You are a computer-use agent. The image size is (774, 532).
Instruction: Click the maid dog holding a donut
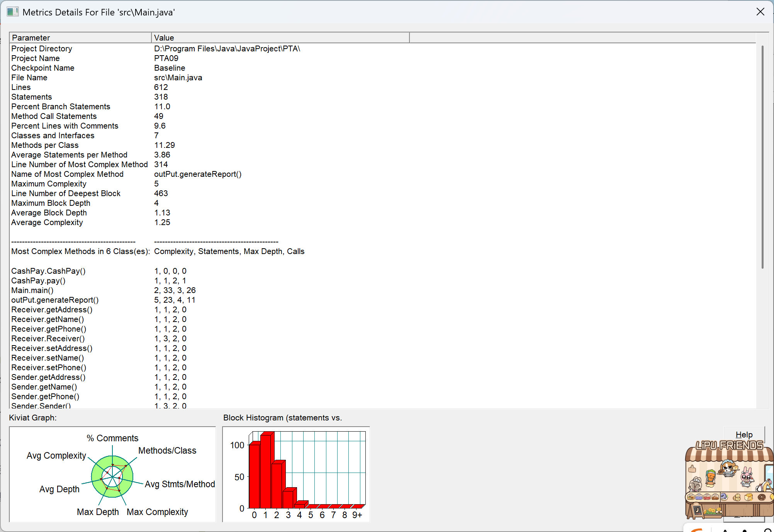[728, 469]
